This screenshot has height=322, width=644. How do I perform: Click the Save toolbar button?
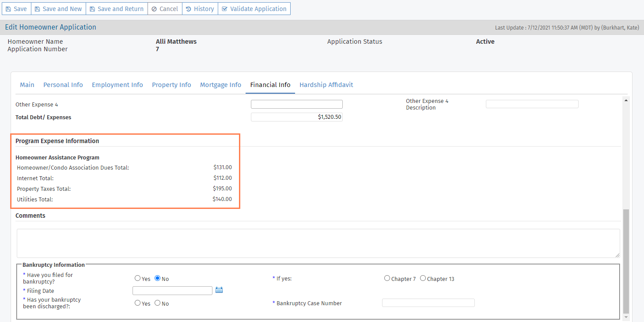pos(16,9)
